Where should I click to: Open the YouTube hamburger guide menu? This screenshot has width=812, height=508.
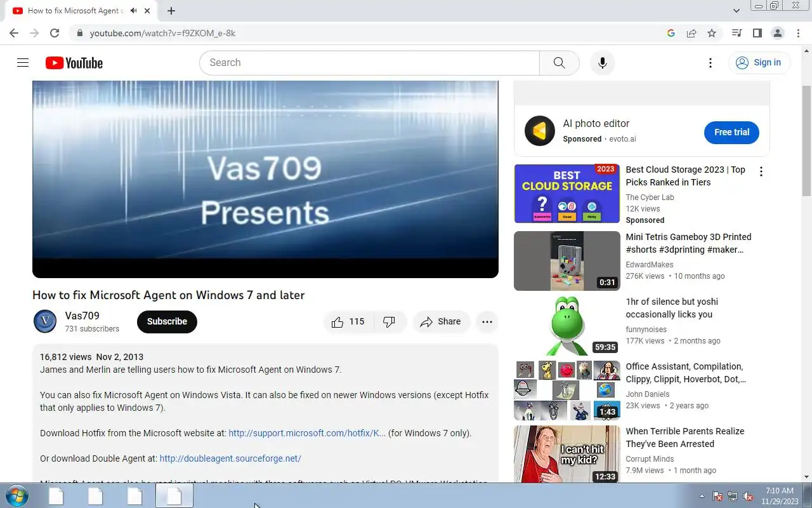[x=23, y=62]
